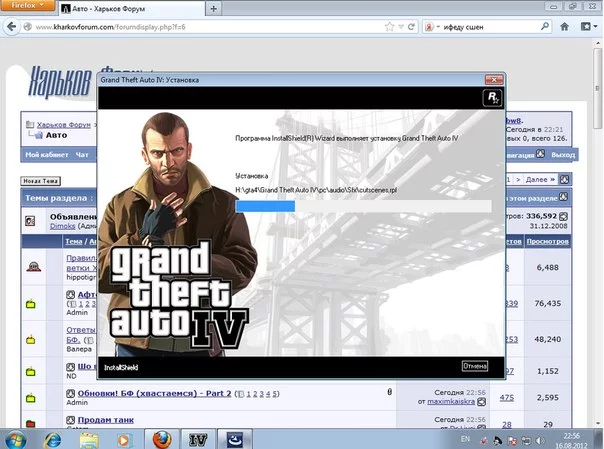Click the 475 replies count link

pyautogui.click(x=507, y=397)
